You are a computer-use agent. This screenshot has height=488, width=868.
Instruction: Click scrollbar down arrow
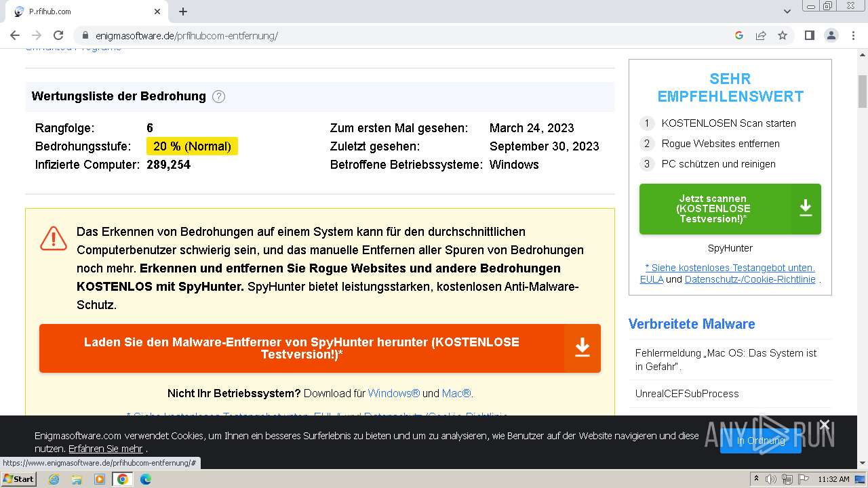pos(863,464)
